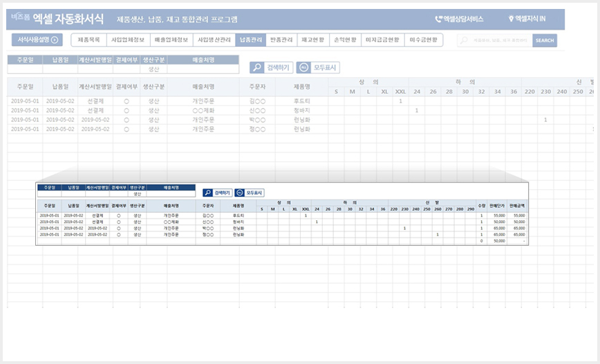The image size is (600, 364).
Task: Click the shoe size 230 column header
Action: click(x=545, y=92)
